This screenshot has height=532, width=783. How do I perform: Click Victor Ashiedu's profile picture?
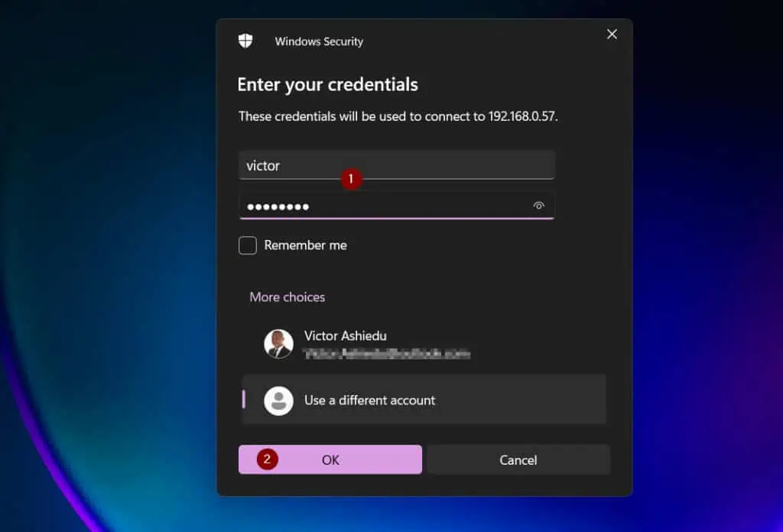pos(278,344)
